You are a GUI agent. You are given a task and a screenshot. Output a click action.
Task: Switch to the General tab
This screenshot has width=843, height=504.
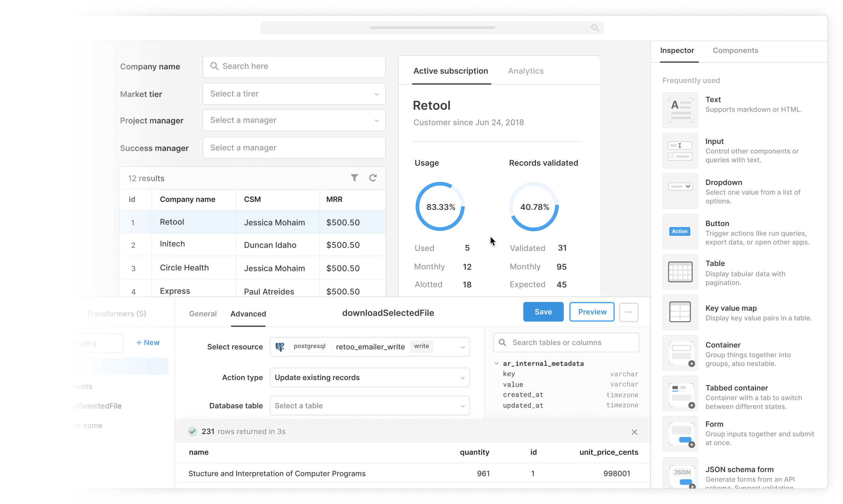tap(202, 313)
